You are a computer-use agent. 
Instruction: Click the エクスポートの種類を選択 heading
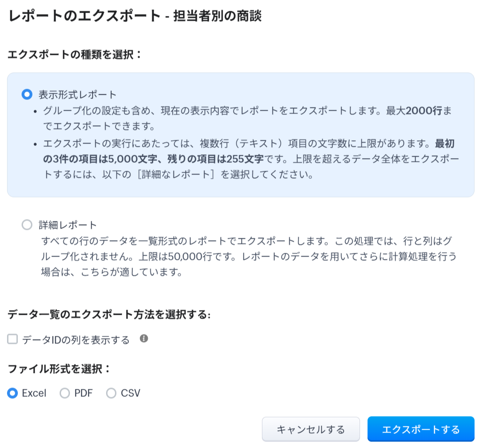(74, 54)
